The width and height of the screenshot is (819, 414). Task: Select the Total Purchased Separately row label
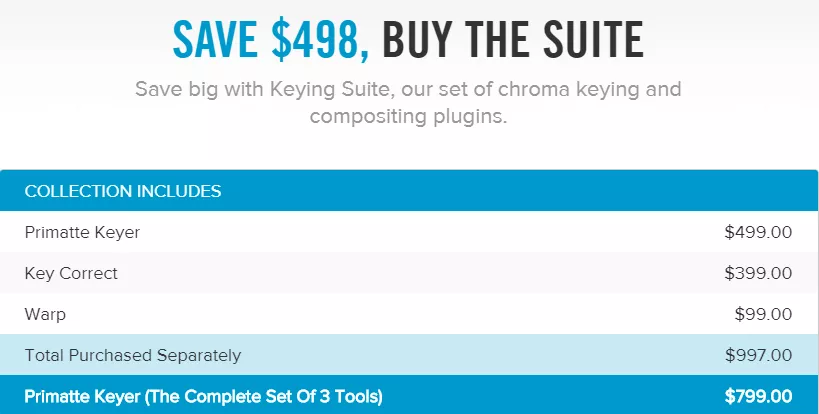(133, 356)
